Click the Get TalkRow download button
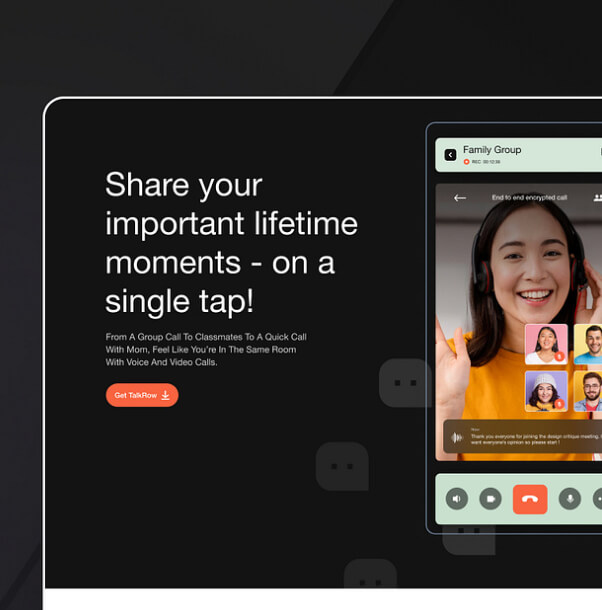 coord(142,395)
